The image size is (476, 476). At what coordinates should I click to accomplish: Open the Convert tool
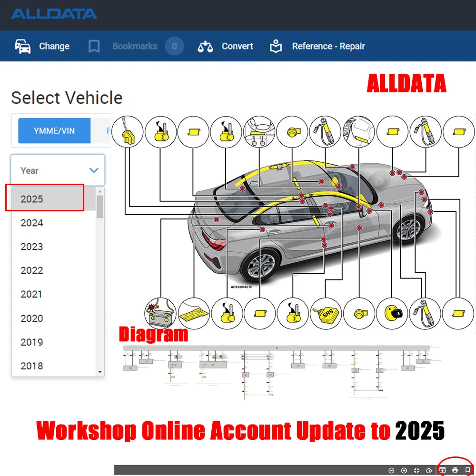pyautogui.click(x=225, y=46)
